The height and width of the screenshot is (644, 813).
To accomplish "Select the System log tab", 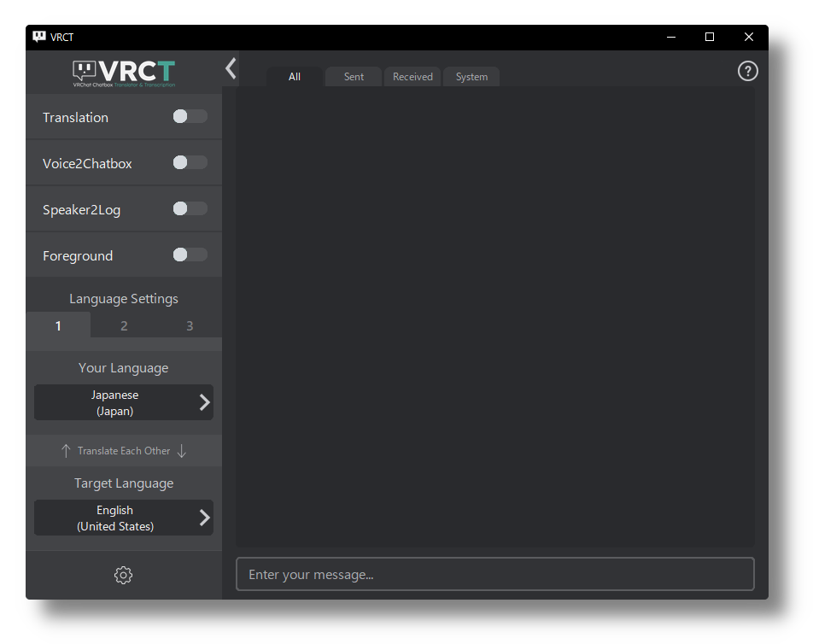I will tap(471, 77).
